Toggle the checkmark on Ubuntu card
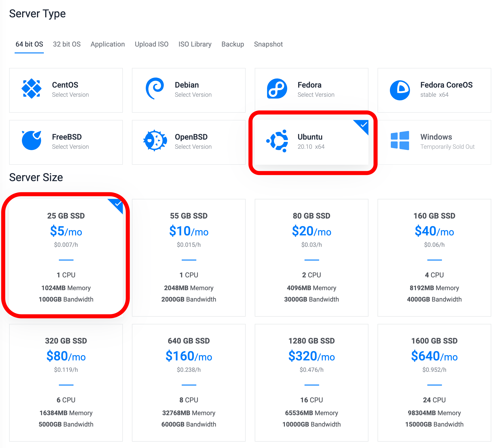Image resolution: width=499 pixels, height=448 pixels. [363, 125]
